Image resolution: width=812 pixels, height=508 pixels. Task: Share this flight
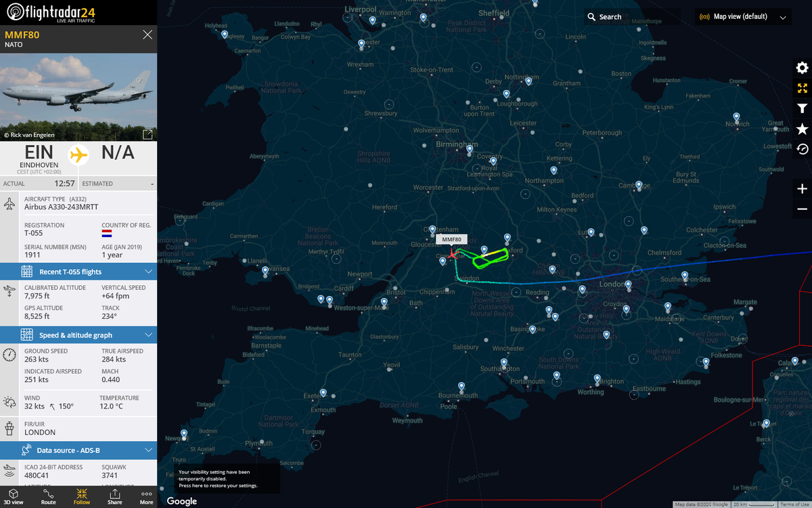(115, 496)
